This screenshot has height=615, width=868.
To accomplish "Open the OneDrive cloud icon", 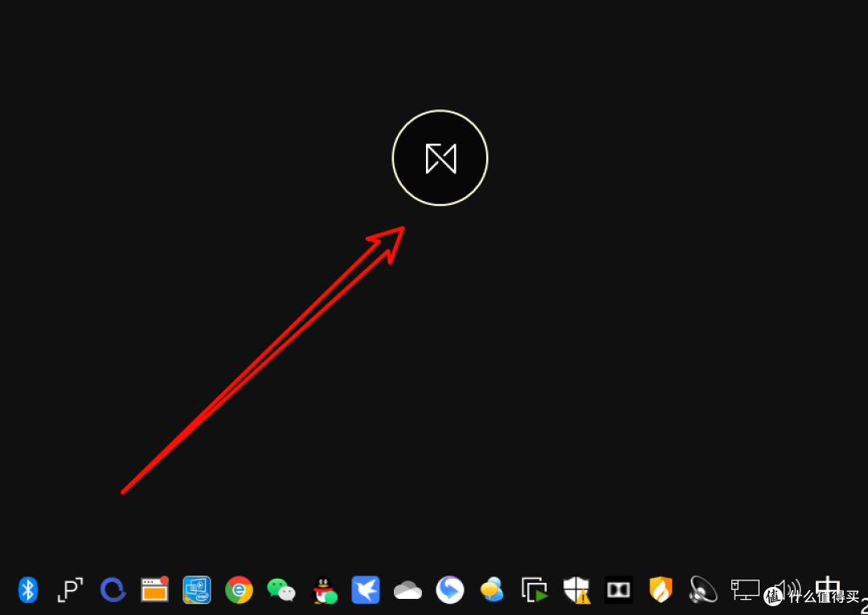I will (x=408, y=591).
